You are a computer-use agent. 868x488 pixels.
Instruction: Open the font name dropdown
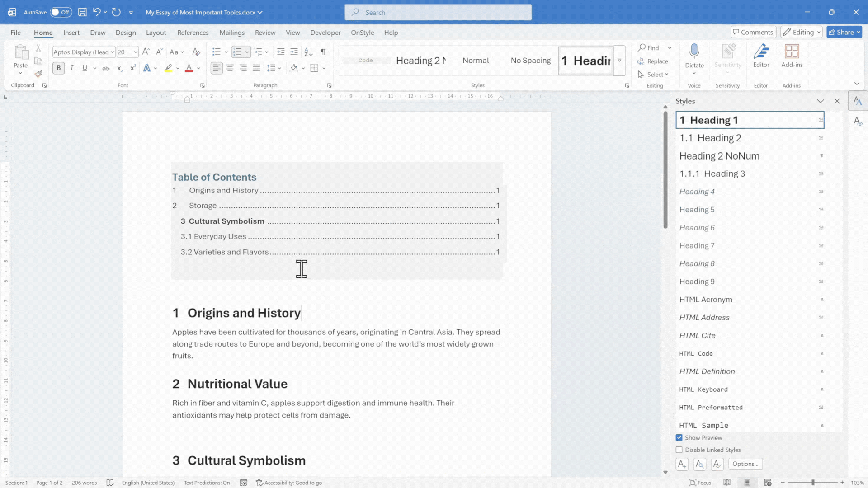[x=113, y=52]
